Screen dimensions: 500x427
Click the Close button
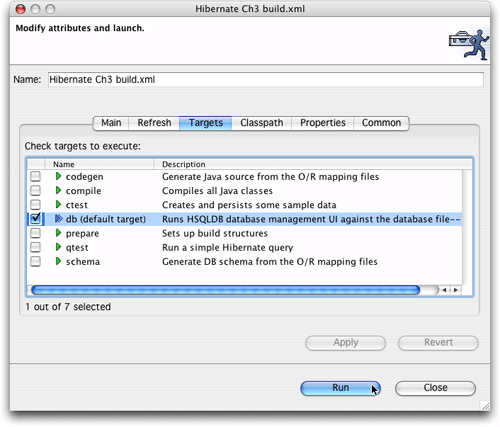[x=435, y=388]
